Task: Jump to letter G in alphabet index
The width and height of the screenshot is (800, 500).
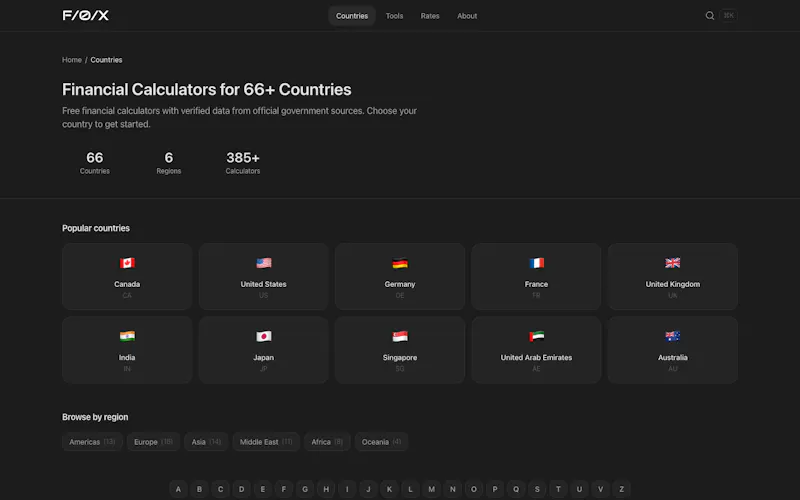Action: pos(305,489)
